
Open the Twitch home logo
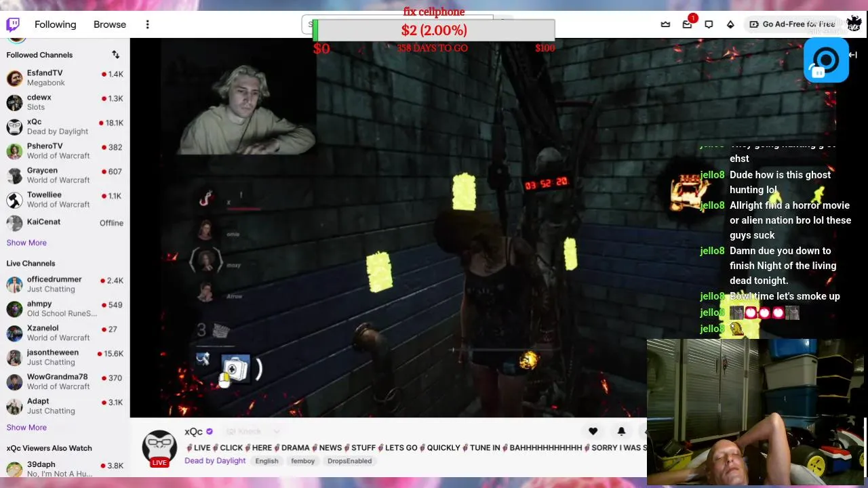13,24
